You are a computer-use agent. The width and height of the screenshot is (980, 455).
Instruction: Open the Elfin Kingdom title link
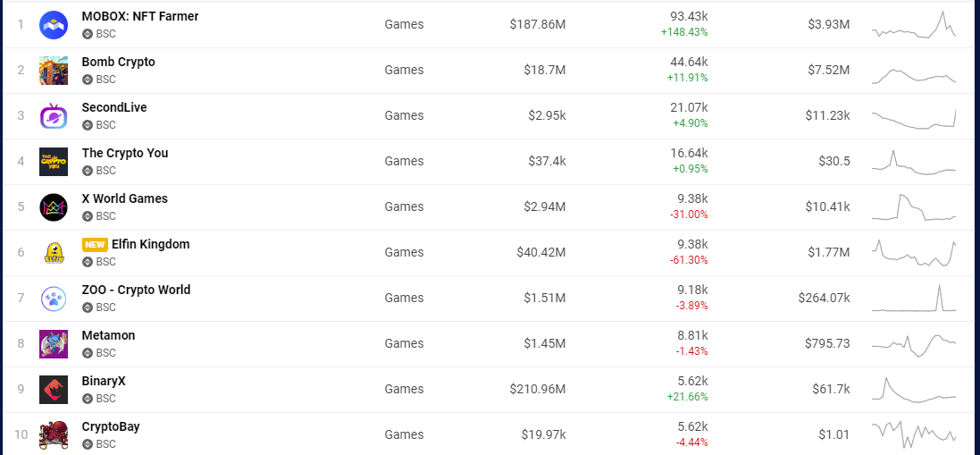point(151,244)
